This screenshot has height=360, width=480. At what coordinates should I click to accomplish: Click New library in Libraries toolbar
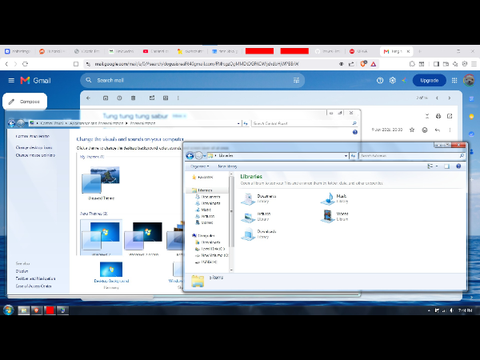pyautogui.click(x=227, y=166)
